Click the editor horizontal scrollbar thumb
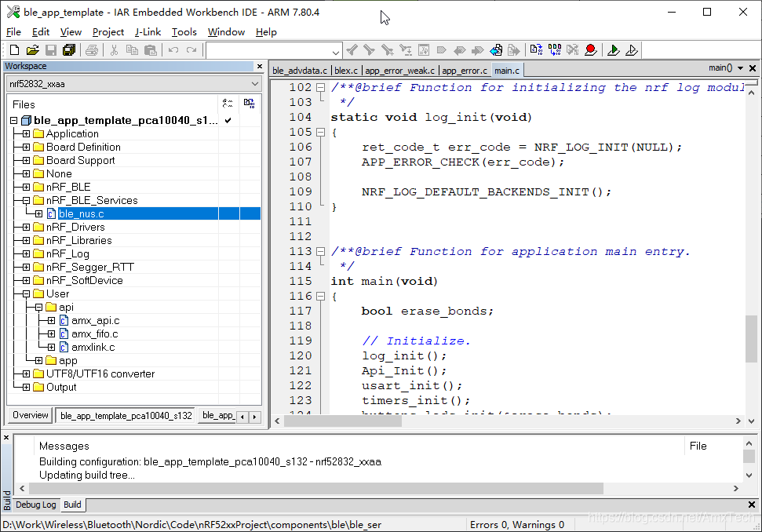762x532 pixels. (343, 421)
